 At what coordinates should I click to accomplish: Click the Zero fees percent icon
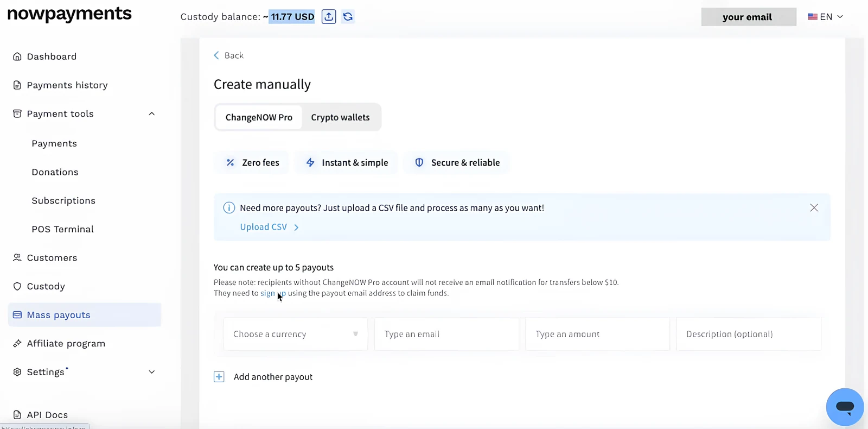pyautogui.click(x=231, y=162)
